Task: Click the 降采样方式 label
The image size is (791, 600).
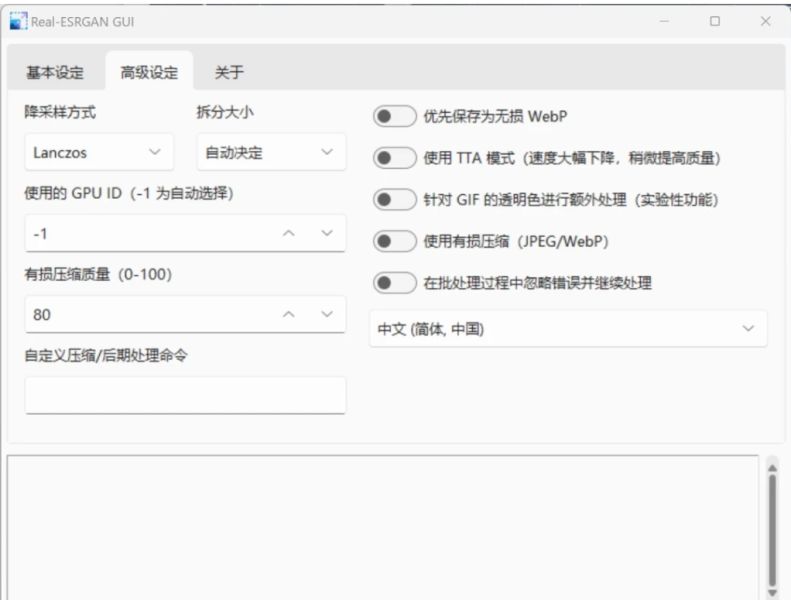Action: click(60, 112)
